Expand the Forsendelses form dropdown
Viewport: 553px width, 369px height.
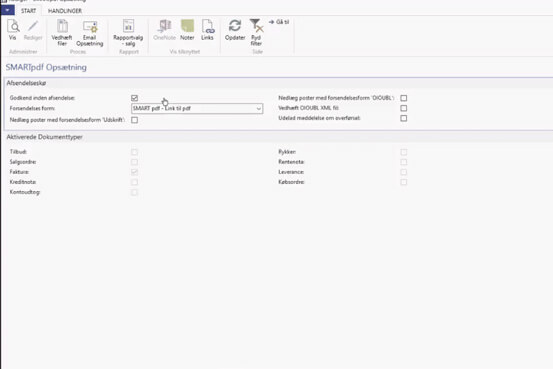[x=259, y=109]
